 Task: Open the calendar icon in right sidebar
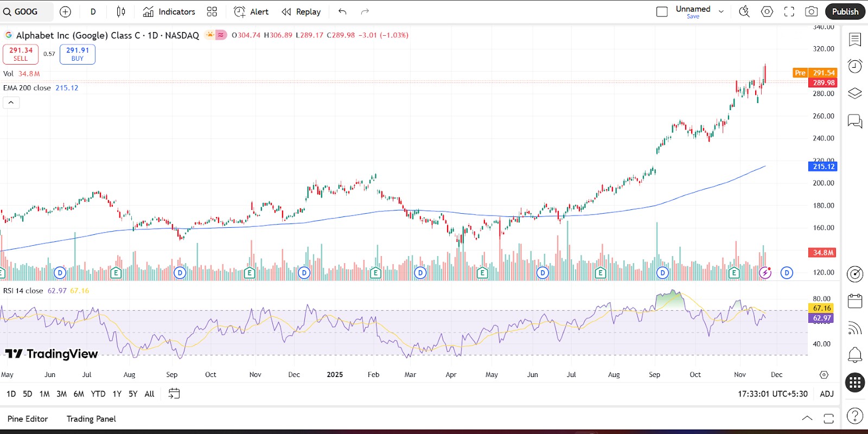pos(855,301)
